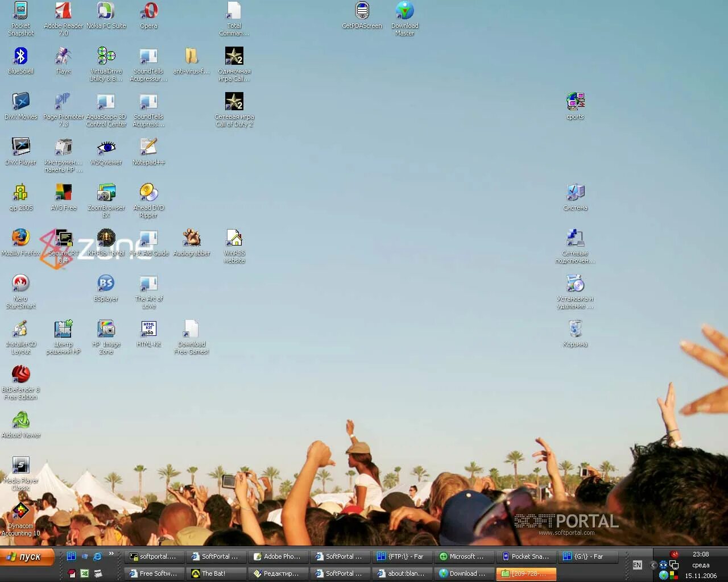Select the cports desktop icon

tap(575, 106)
